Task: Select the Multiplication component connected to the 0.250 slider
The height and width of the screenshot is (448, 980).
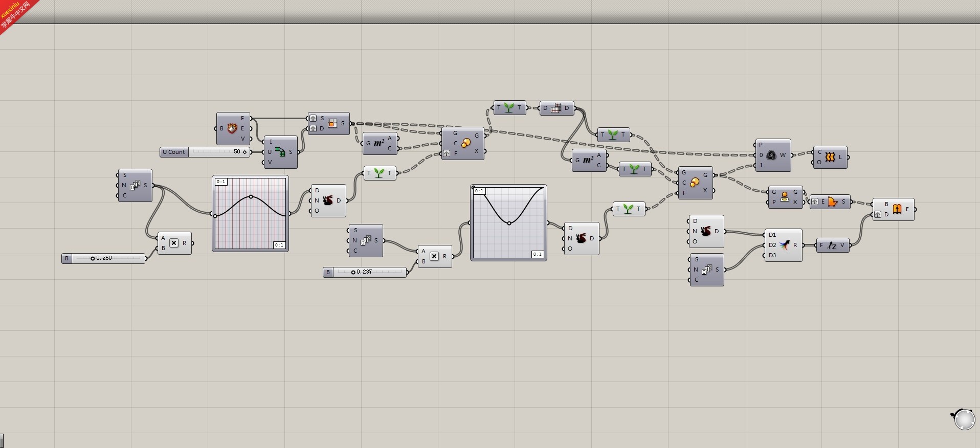Action: click(174, 243)
